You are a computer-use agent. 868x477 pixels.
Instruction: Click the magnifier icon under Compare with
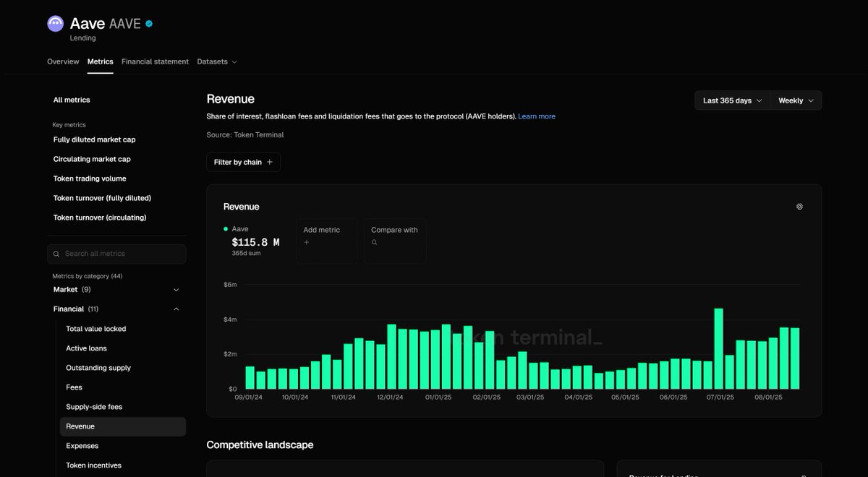coord(374,242)
